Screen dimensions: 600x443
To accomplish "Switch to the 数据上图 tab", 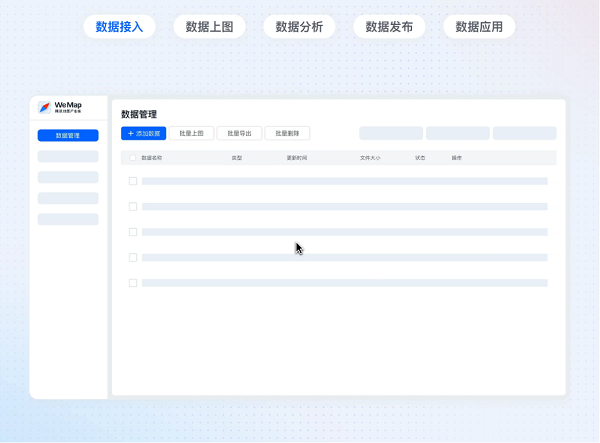I will point(209,27).
